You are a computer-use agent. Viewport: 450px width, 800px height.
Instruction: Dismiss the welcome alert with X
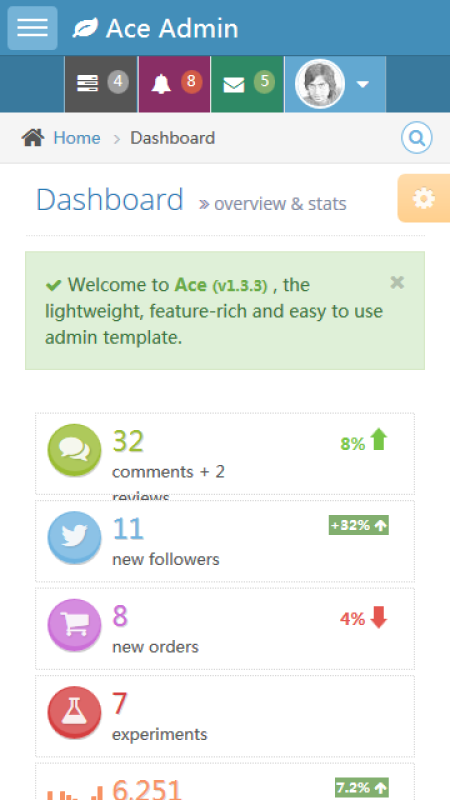(x=397, y=282)
